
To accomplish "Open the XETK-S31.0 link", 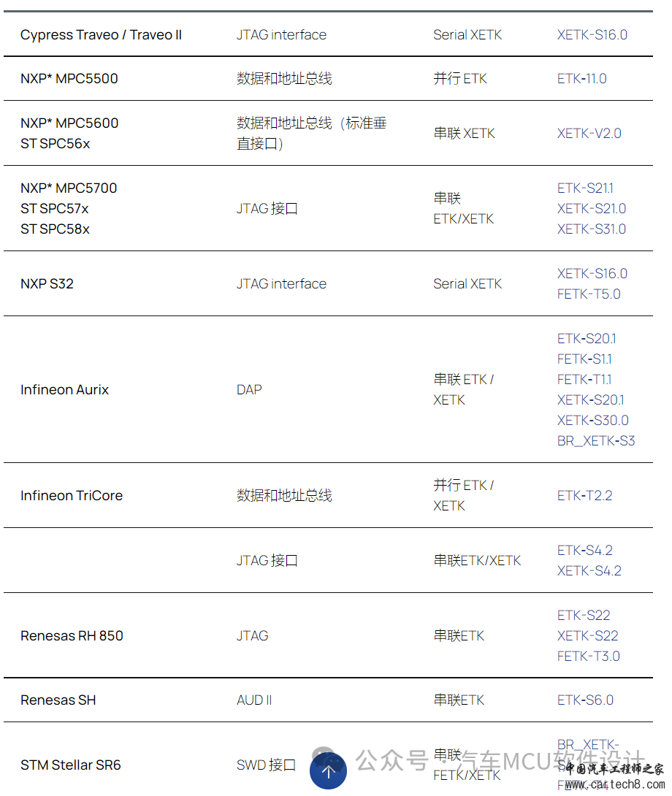I will (x=591, y=229).
